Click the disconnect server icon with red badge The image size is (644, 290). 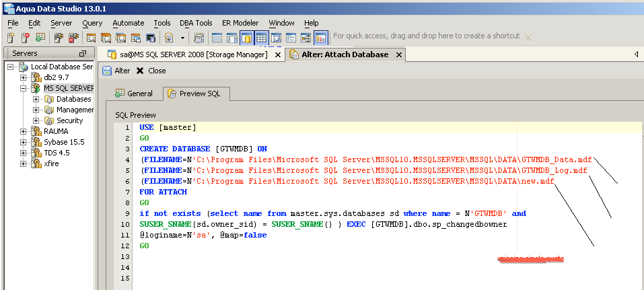tap(73, 38)
